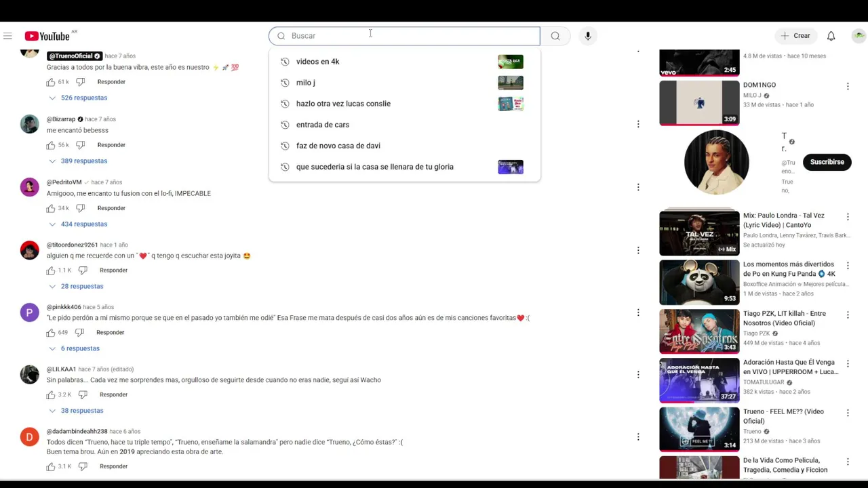Open the @TruenoOficial channel link
The image size is (868, 488).
click(x=75, y=56)
